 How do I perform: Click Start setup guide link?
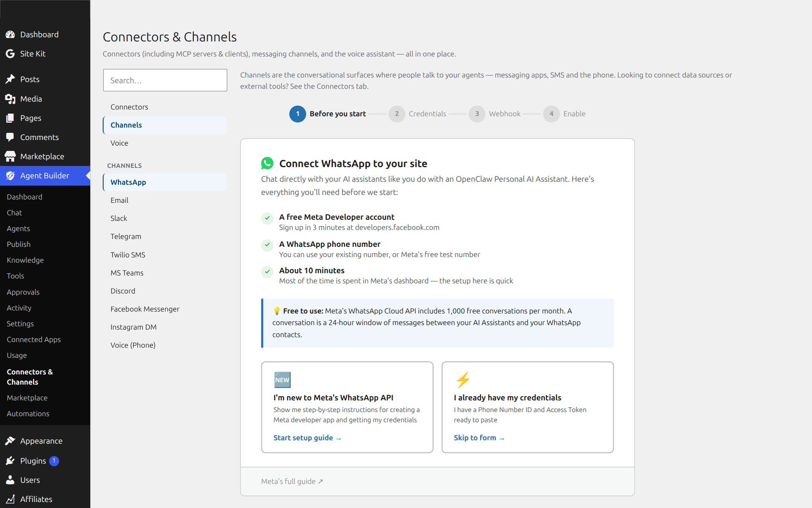(307, 438)
